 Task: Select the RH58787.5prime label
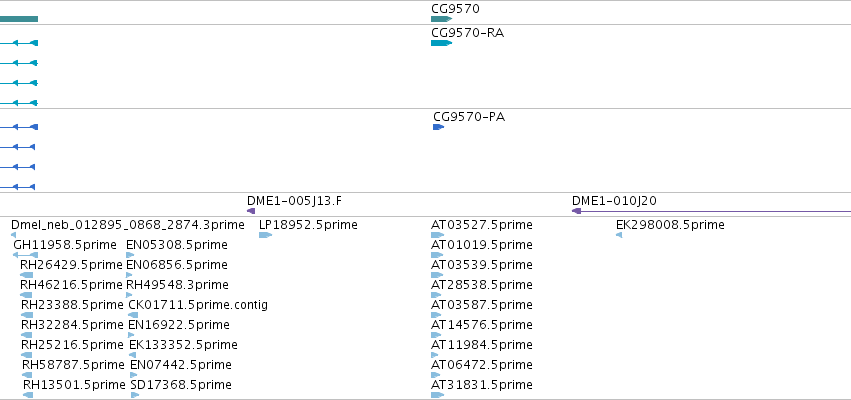point(73,365)
